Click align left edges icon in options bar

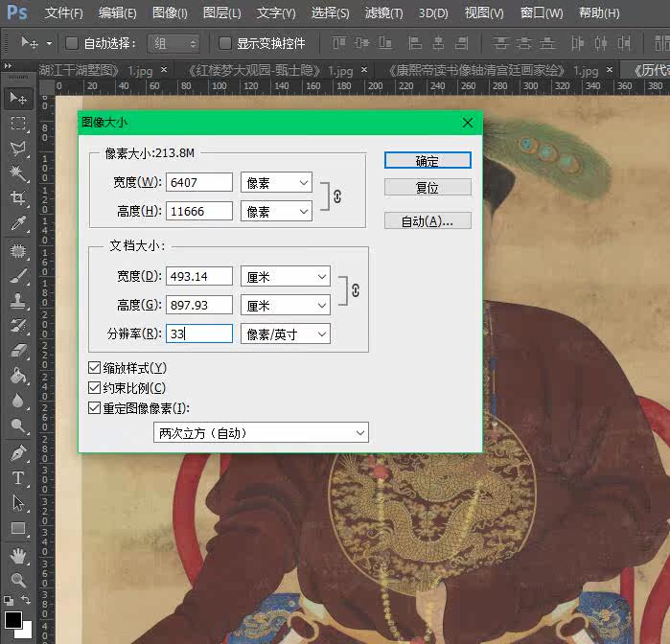tap(415, 43)
